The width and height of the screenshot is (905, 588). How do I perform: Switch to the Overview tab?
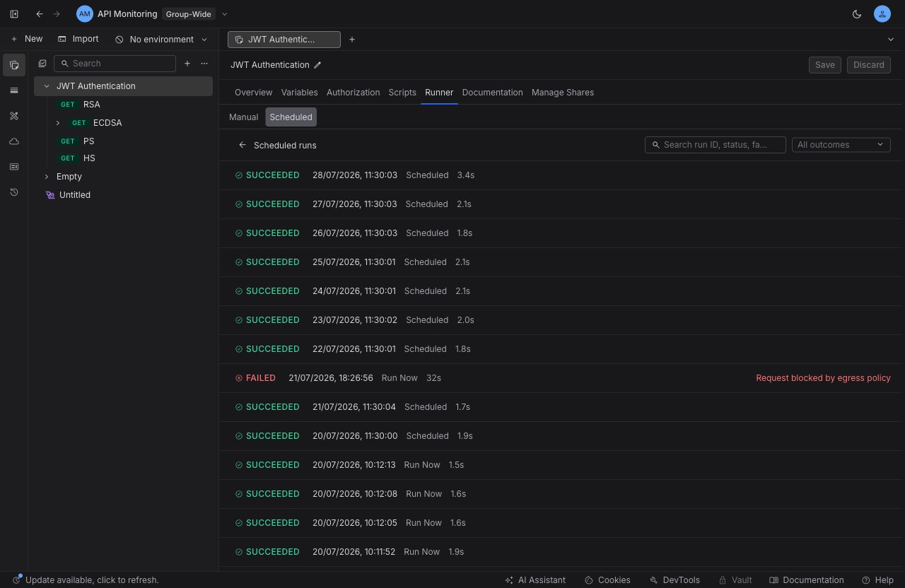(x=253, y=93)
